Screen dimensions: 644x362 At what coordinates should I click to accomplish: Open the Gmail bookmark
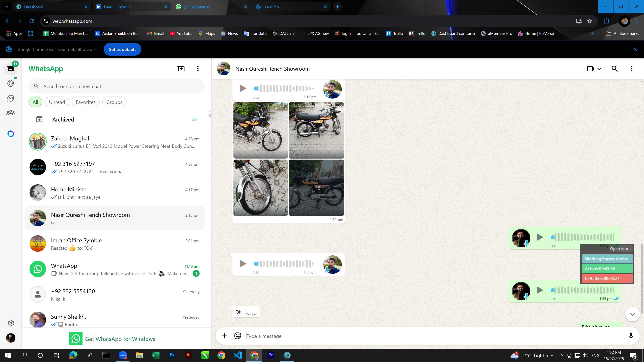[x=155, y=34]
